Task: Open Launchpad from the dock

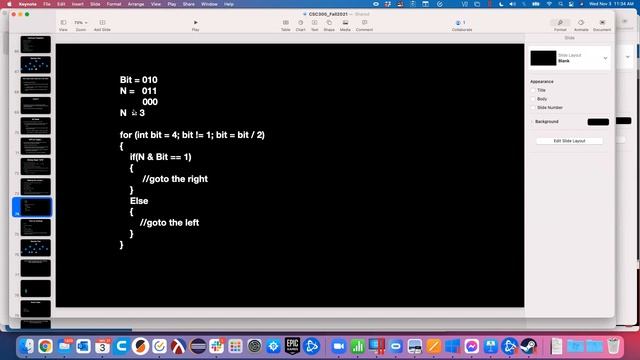Action: [x=236, y=346]
